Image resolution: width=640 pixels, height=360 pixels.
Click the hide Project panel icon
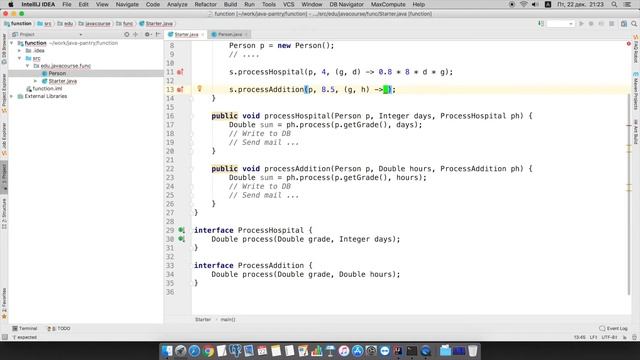(158, 34)
